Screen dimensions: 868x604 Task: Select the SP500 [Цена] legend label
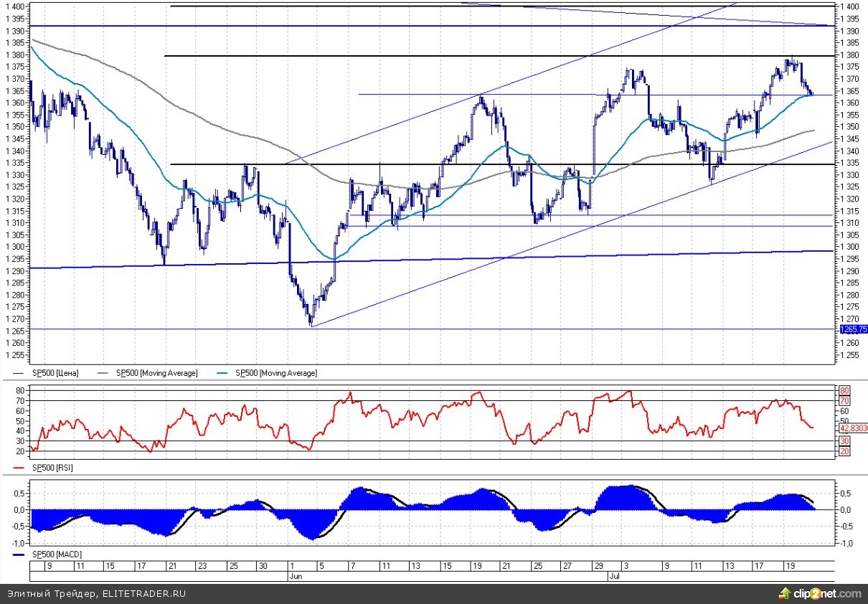(55, 373)
